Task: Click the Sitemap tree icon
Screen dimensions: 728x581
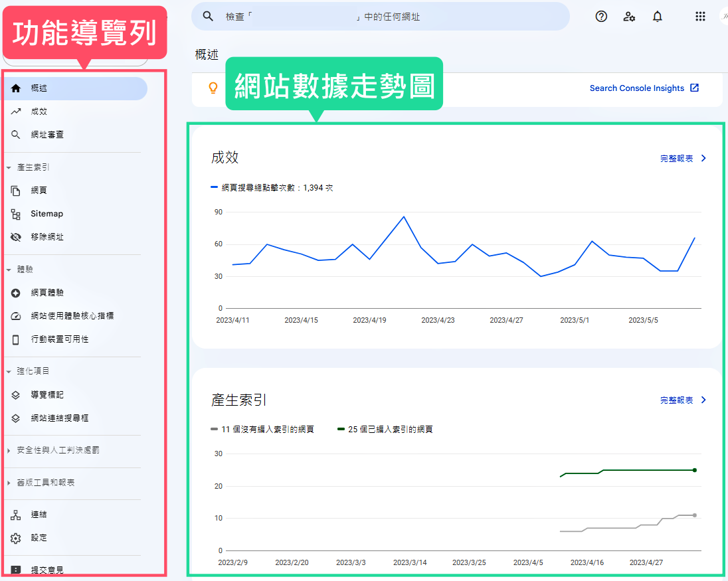Action: click(x=16, y=214)
